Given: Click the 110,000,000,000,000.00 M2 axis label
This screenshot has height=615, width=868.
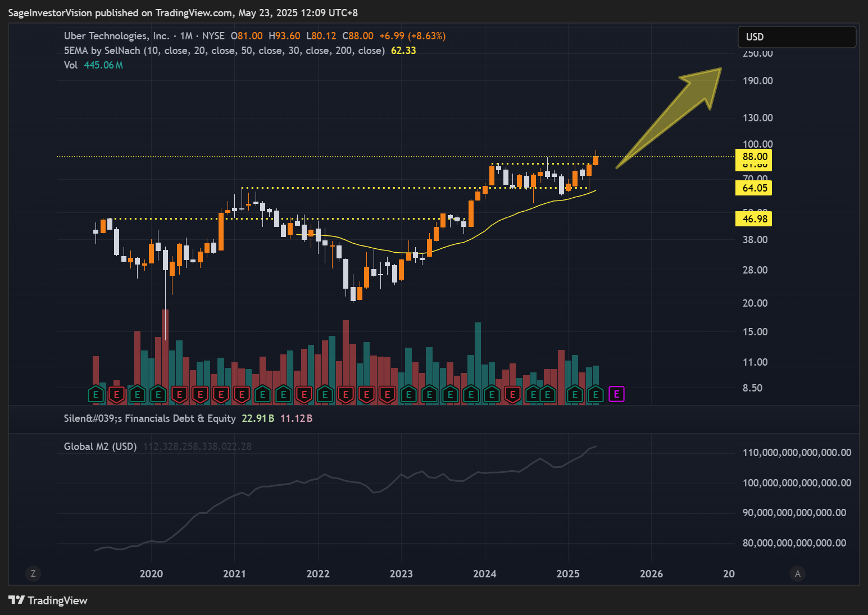Looking at the screenshot, I should click(797, 453).
